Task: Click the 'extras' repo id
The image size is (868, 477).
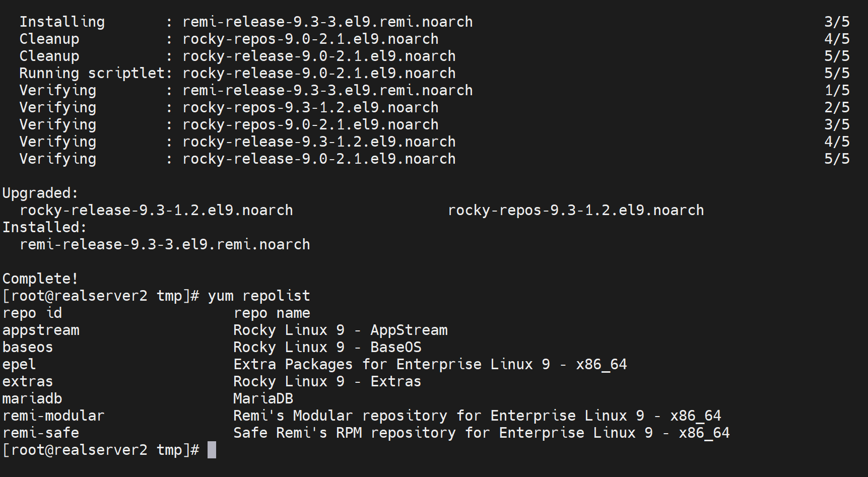Action: tap(28, 381)
